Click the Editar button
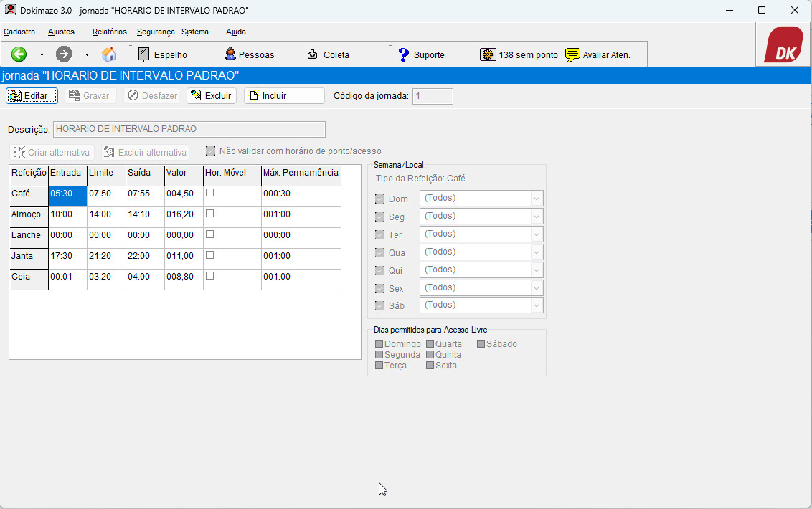This screenshot has height=509, width=812. 32,95
